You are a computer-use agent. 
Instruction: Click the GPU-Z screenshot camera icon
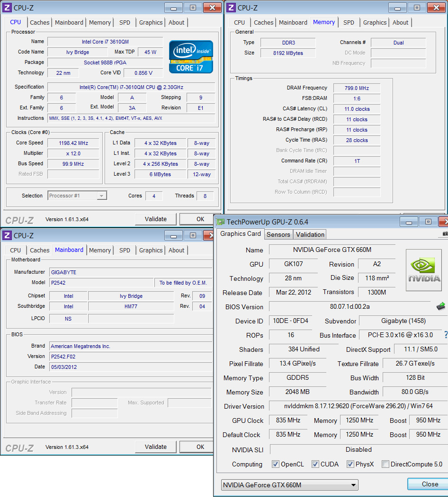click(x=445, y=234)
